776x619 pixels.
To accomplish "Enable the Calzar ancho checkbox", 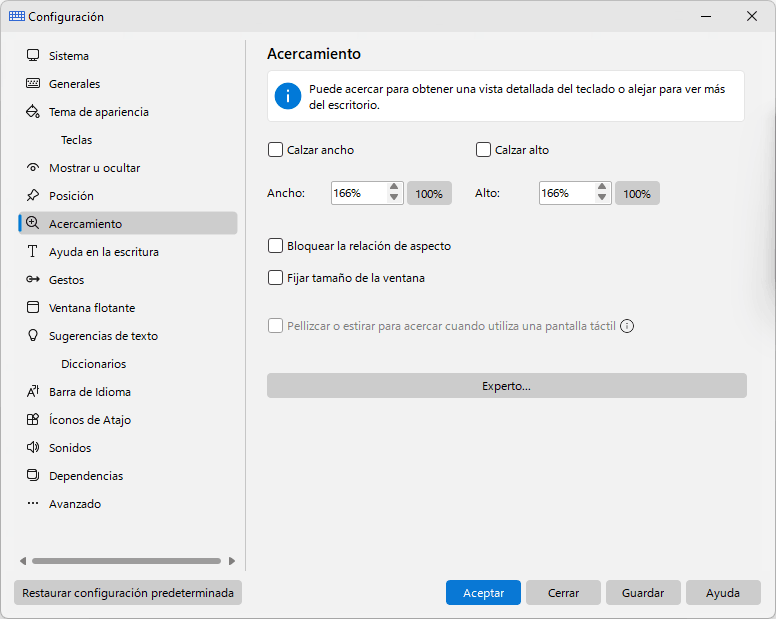I will pos(275,149).
